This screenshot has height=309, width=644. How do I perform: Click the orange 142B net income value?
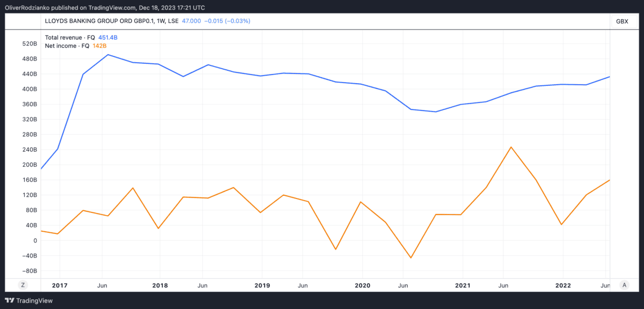pos(99,46)
